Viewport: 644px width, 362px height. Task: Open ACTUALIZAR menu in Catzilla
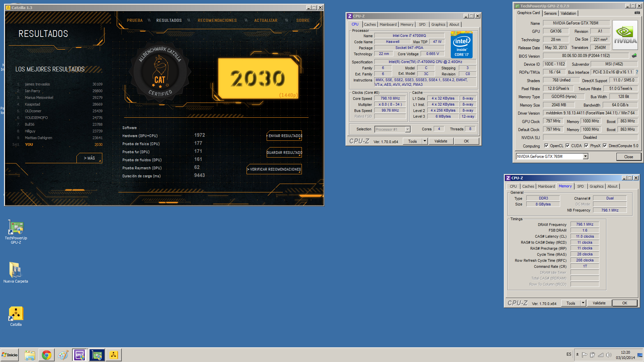coord(266,20)
